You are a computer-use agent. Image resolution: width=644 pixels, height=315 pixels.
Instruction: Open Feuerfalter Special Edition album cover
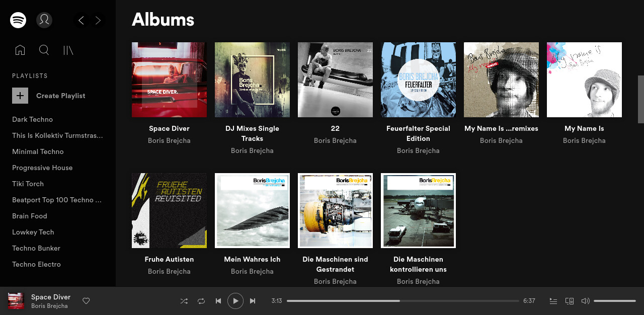[418, 80]
